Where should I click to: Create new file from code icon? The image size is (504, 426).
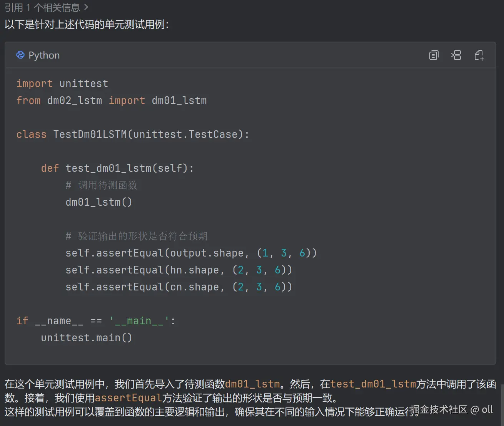479,55
